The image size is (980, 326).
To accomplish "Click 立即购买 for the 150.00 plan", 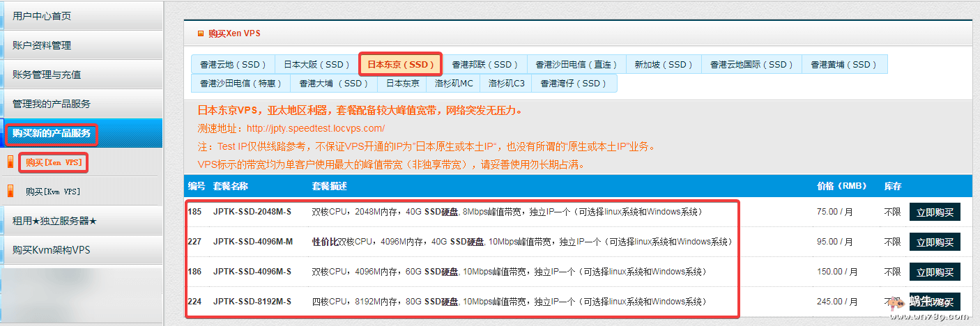I will point(935,272).
